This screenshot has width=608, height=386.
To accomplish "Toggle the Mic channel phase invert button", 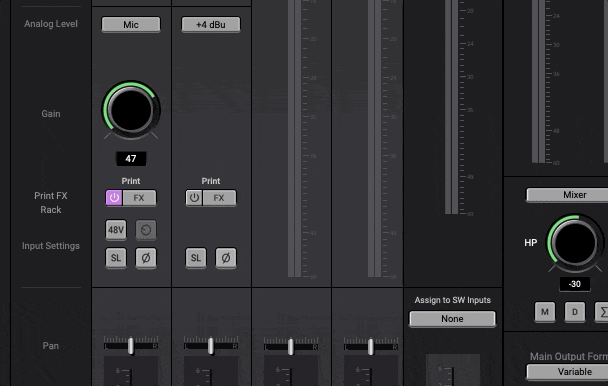I will 146,258.
